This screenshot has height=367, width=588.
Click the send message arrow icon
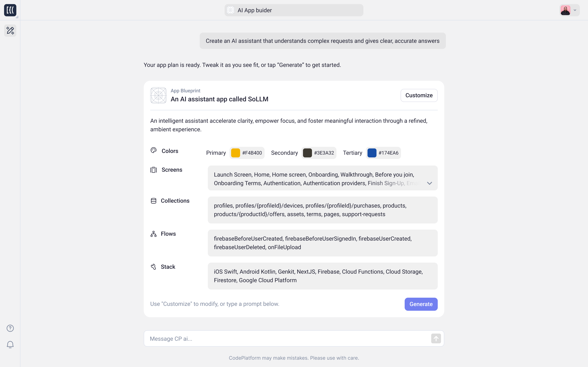(x=436, y=338)
